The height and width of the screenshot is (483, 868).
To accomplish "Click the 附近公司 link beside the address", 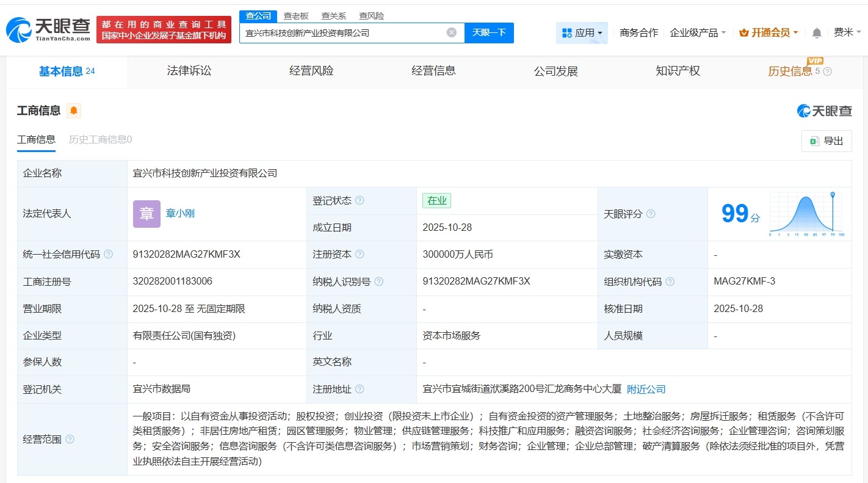I will (x=646, y=389).
